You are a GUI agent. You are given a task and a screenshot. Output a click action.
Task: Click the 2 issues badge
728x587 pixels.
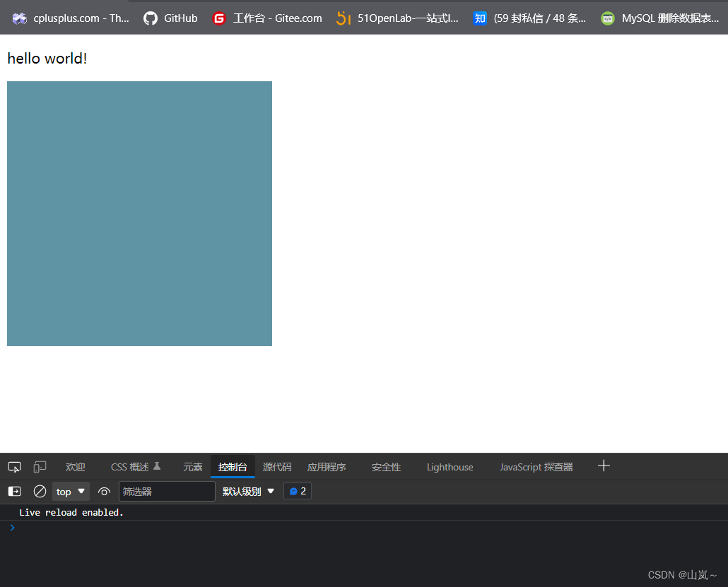pyautogui.click(x=298, y=491)
